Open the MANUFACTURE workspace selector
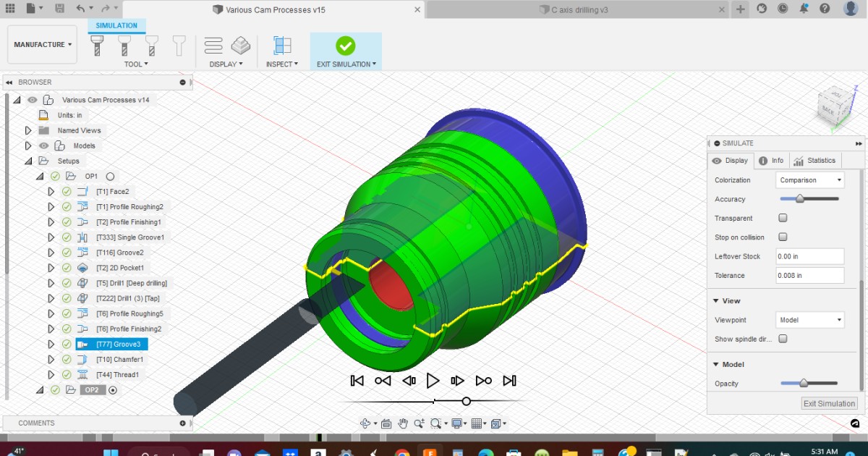 coord(41,43)
